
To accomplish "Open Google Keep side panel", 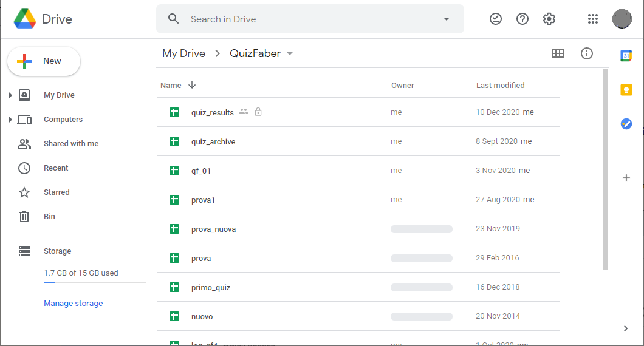I will tap(626, 90).
